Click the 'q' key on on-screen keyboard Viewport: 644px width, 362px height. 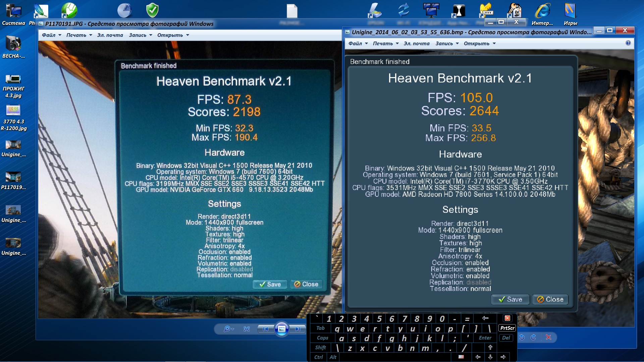point(337,329)
